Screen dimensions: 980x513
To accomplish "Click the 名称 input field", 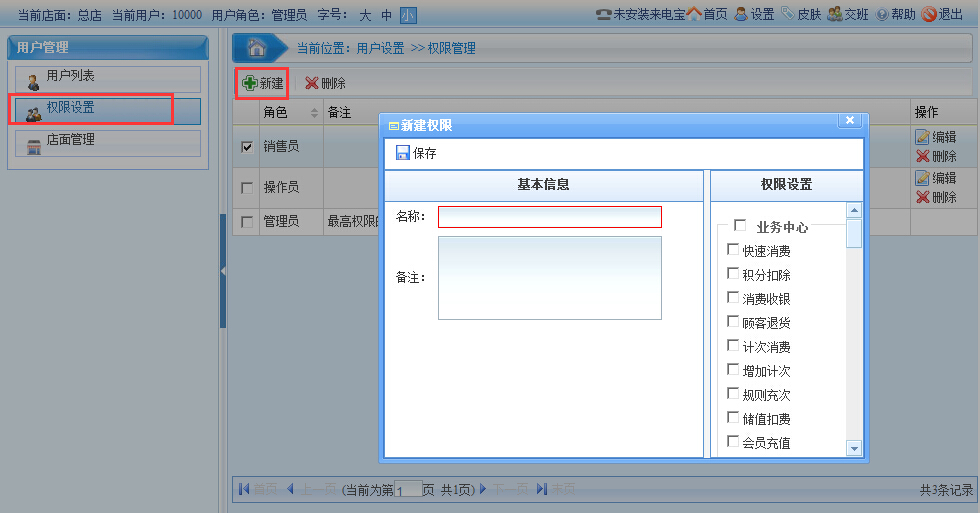I will pyautogui.click(x=549, y=217).
